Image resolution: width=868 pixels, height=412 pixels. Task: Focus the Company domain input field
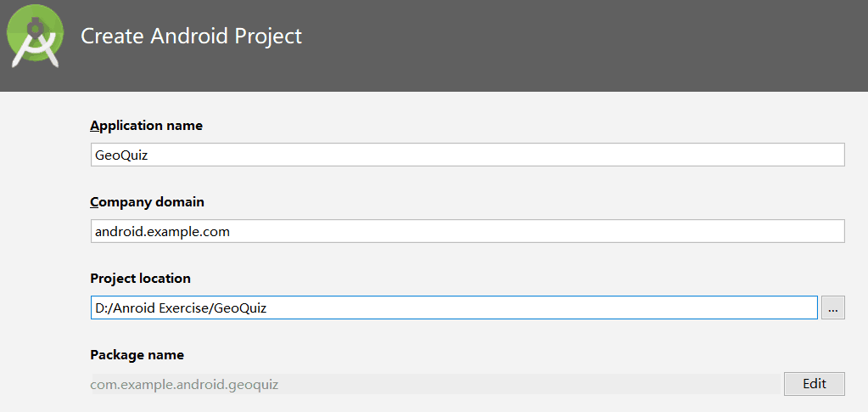point(468,231)
